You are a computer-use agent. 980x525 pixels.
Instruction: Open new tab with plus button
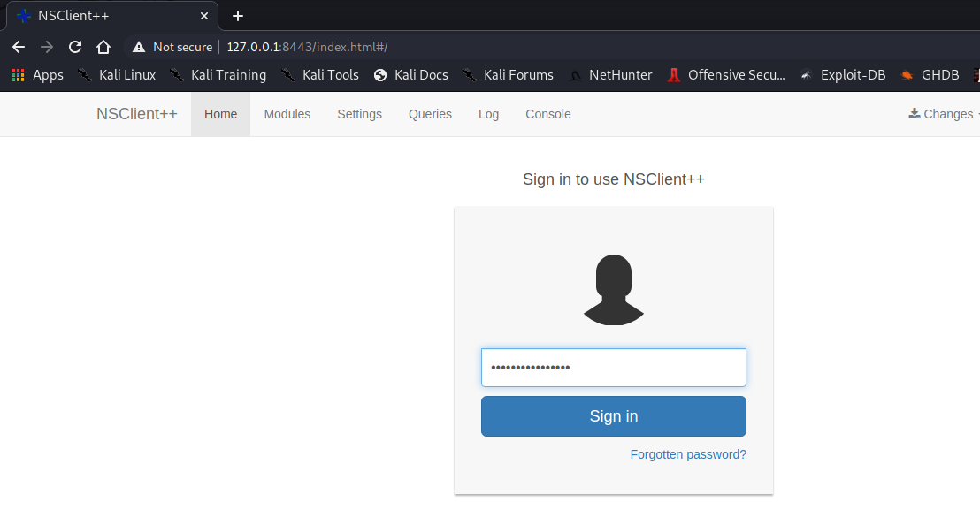(x=237, y=16)
